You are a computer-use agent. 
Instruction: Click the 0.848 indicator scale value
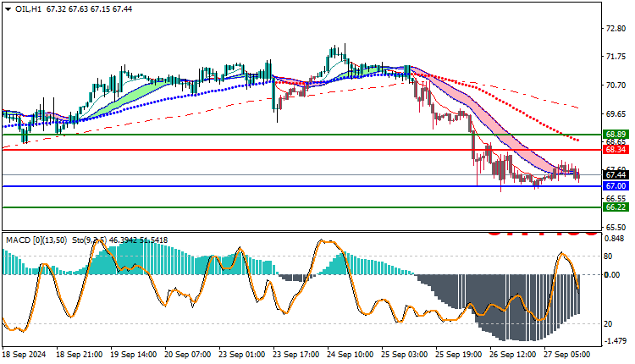point(615,239)
